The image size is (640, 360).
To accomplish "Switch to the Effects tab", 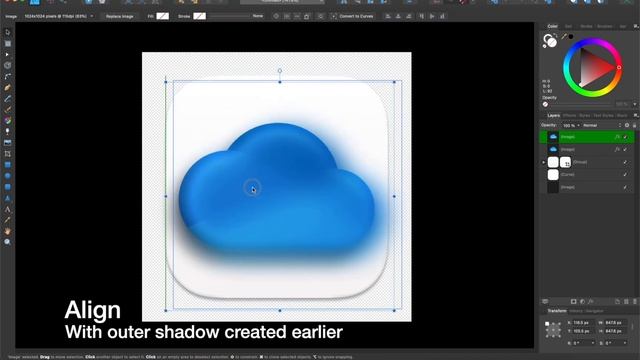I will point(569,116).
